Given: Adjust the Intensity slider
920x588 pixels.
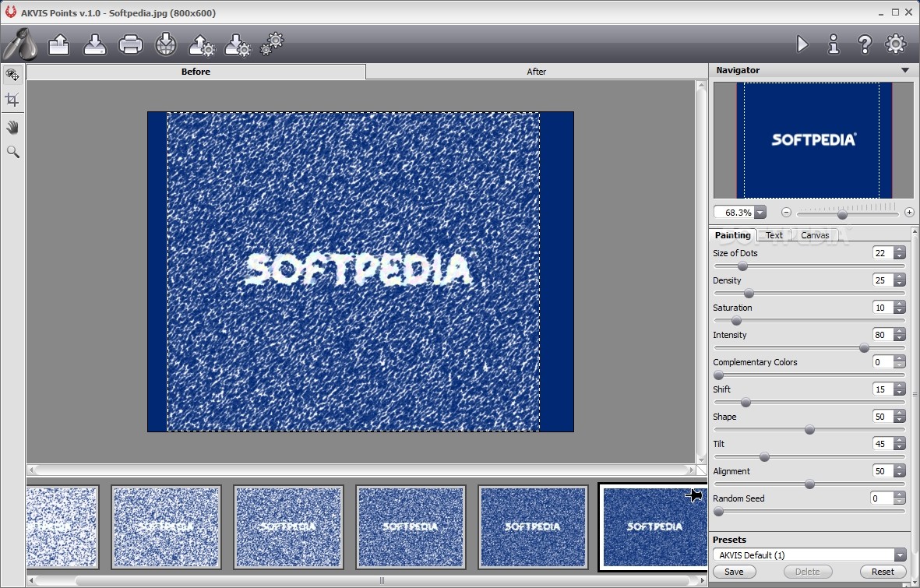Looking at the screenshot, I should [864, 348].
